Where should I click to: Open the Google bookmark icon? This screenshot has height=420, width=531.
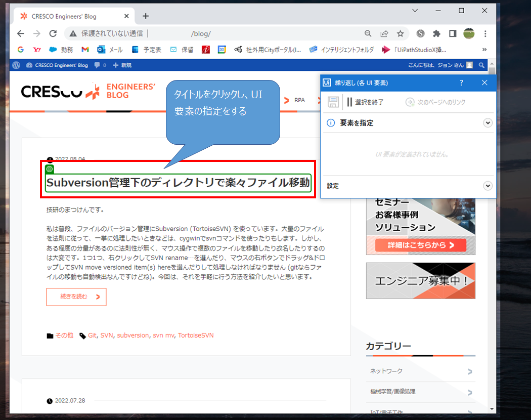(x=21, y=50)
